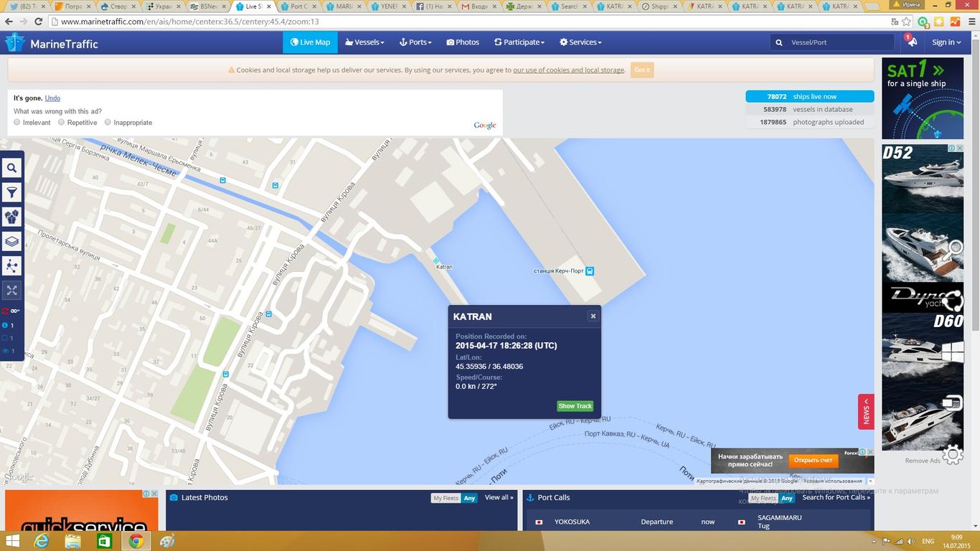Expand the Vessels dropdown menu

[364, 42]
